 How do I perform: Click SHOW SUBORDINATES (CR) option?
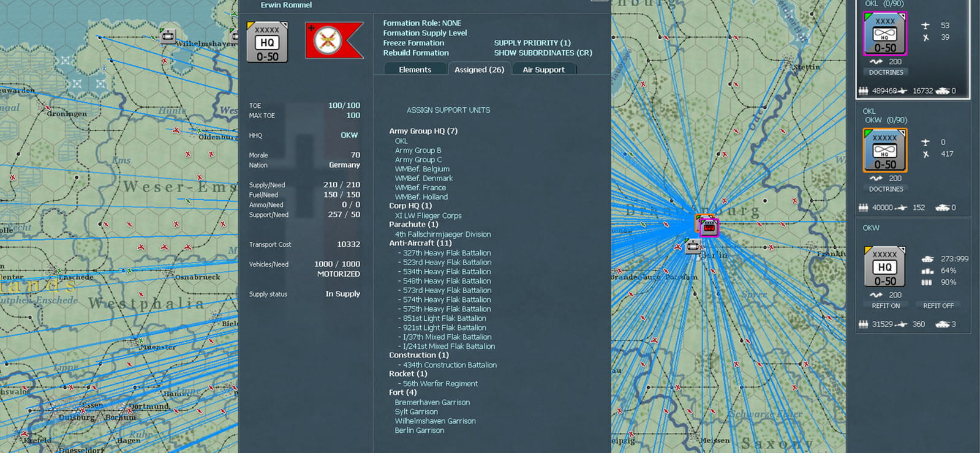pos(543,53)
